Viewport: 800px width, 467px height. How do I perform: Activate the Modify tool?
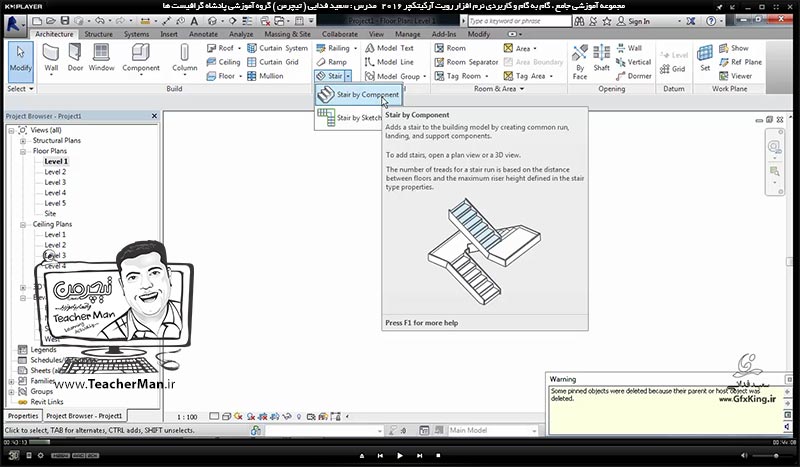[20, 61]
